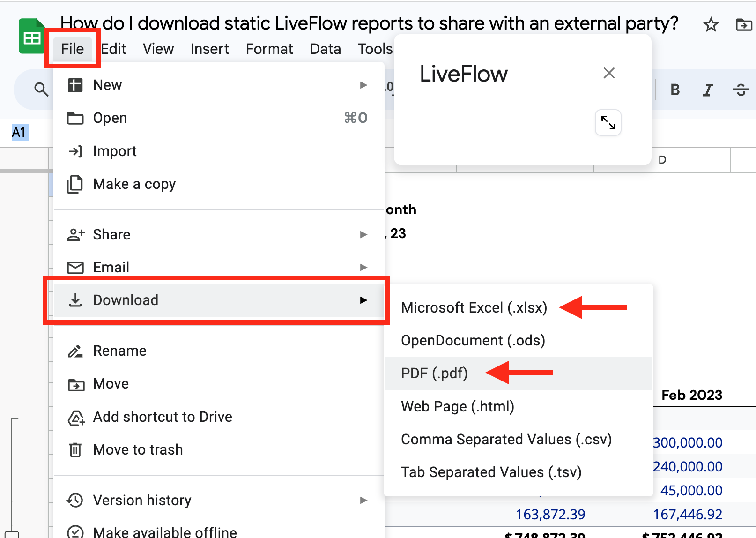Toggle italic formatting
Screen dimensions: 756x538
(708, 90)
